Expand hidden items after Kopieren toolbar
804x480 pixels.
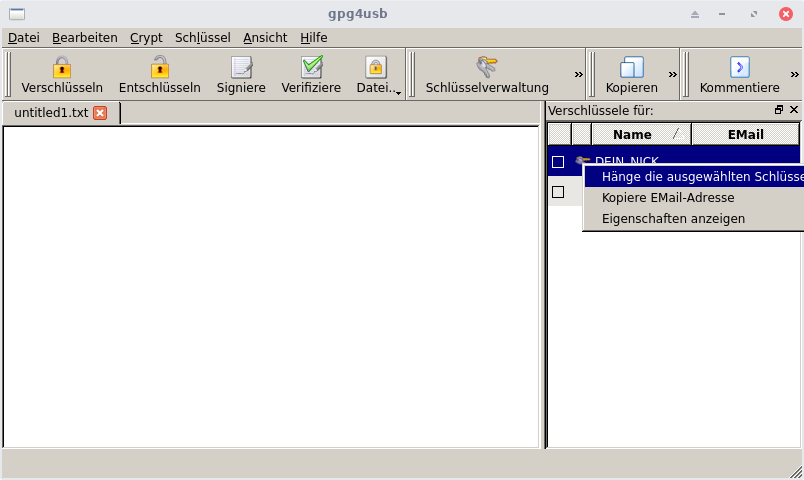coord(673,75)
